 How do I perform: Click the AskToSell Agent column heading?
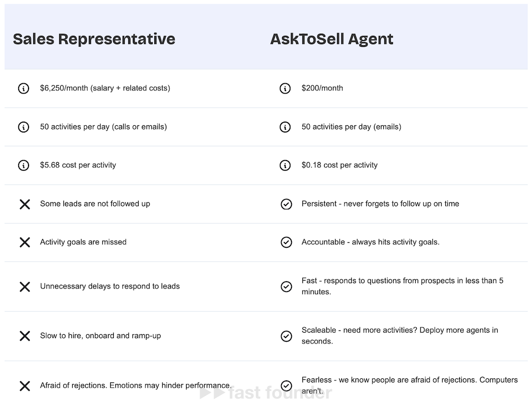point(331,39)
